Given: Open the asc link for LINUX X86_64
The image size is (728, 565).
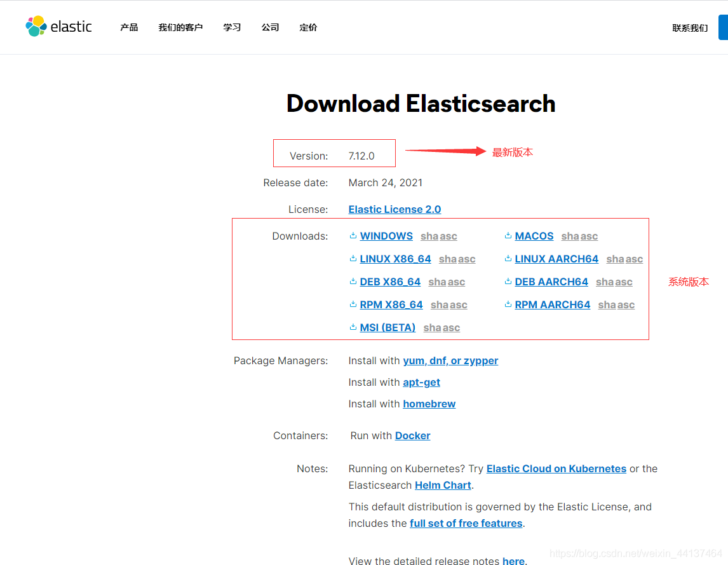Looking at the screenshot, I should click(467, 259).
